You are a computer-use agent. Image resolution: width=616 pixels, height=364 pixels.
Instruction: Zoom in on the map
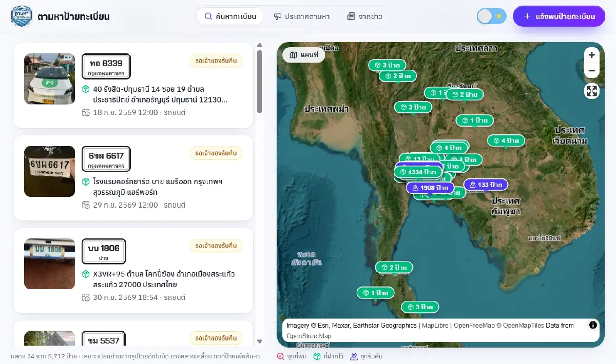pyautogui.click(x=592, y=55)
